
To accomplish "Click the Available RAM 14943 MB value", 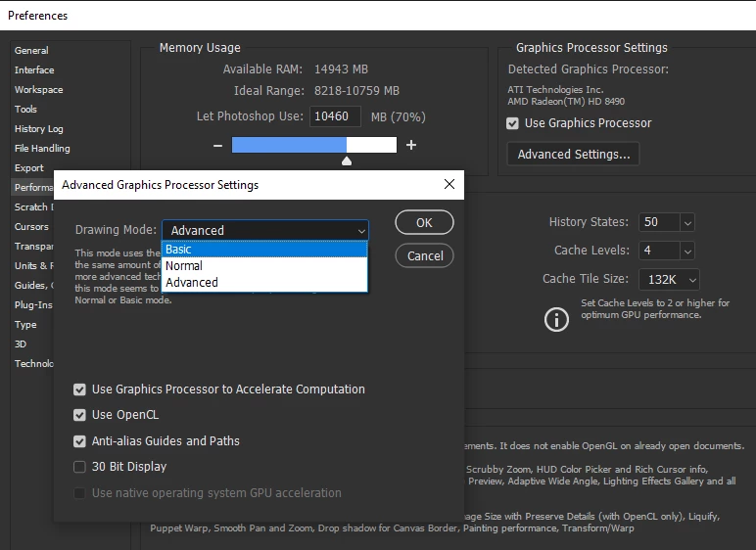I will 341,69.
